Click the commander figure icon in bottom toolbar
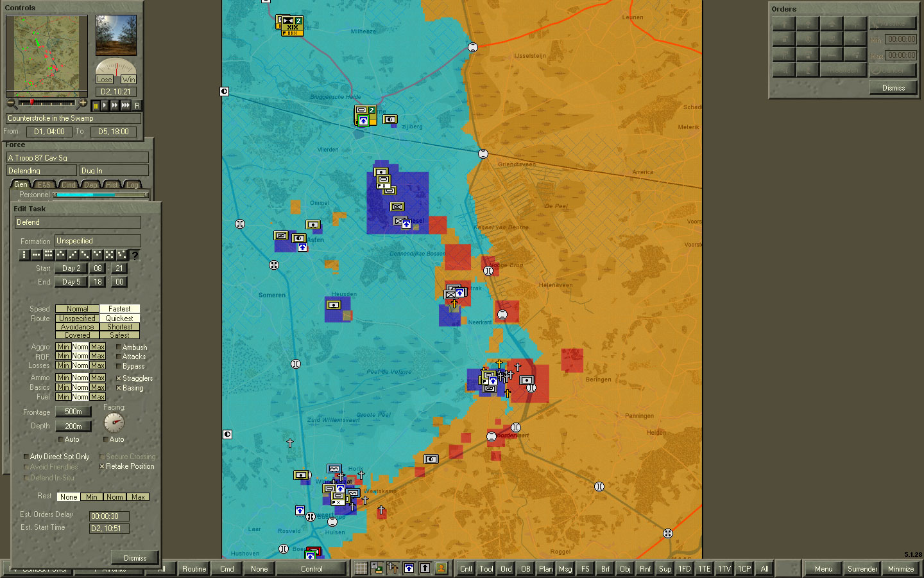Viewport: 924px width, 578px height. click(x=441, y=568)
